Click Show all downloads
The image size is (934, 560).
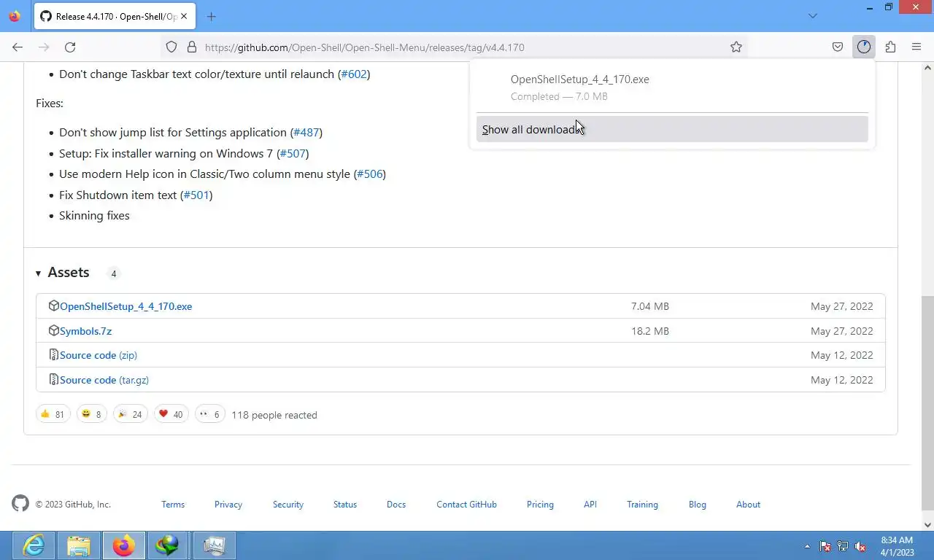point(672,129)
